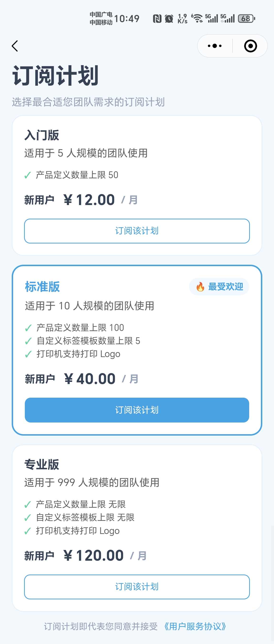The width and height of the screenshot is (274, 644).
Task: Tap the 最受欢迎 popularity badge
Action: pos(219,287)
